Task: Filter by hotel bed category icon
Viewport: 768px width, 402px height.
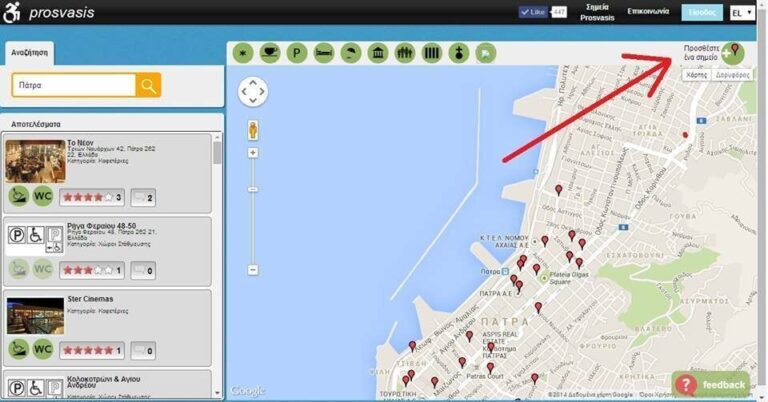Action: (323, 52)
